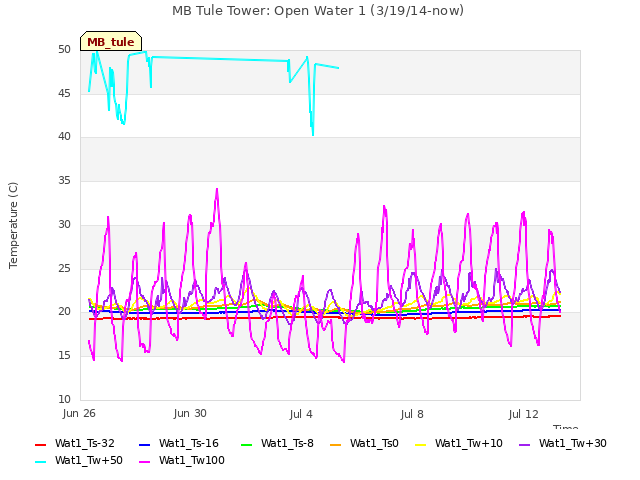Click the Jun 26 x-axis tick label
The image size is (640, 480).
click(x=79, y=413)
